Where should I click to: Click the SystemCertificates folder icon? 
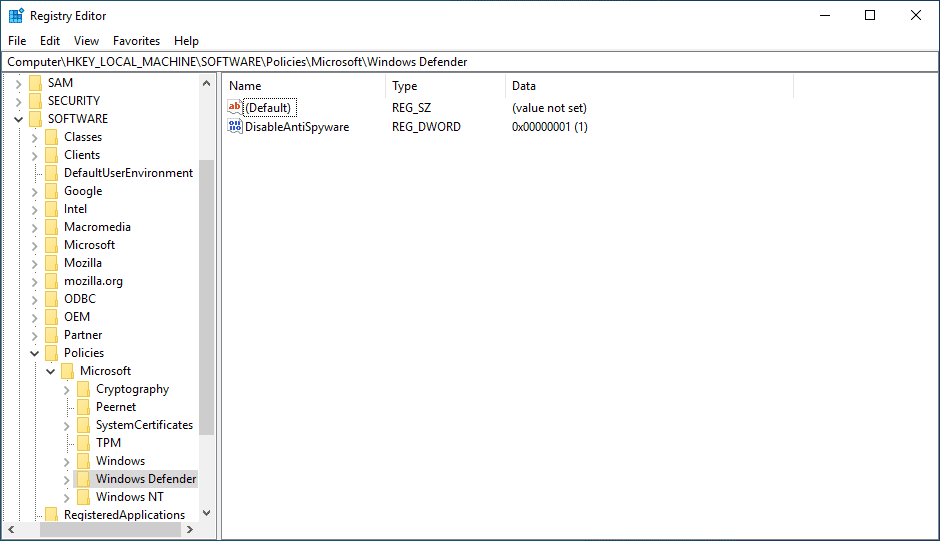click(x=84, y=425)
